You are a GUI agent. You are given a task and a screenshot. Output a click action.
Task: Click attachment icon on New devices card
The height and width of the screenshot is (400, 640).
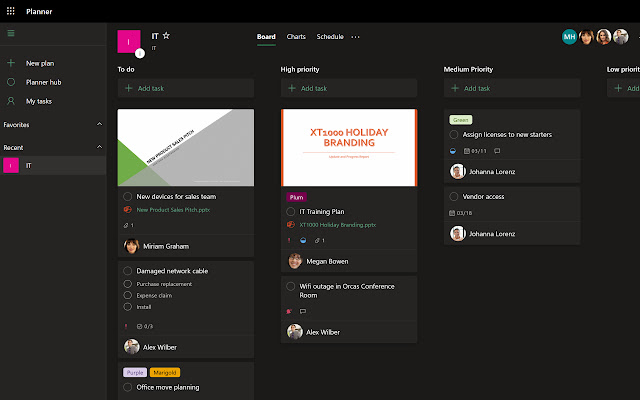click(126, 225)
